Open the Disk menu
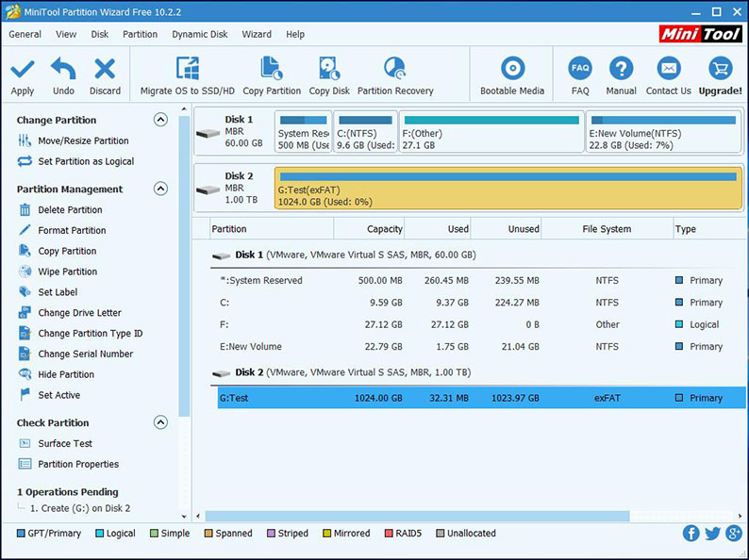Viewport: 749px width, 560px height. (x=100, y=34)
